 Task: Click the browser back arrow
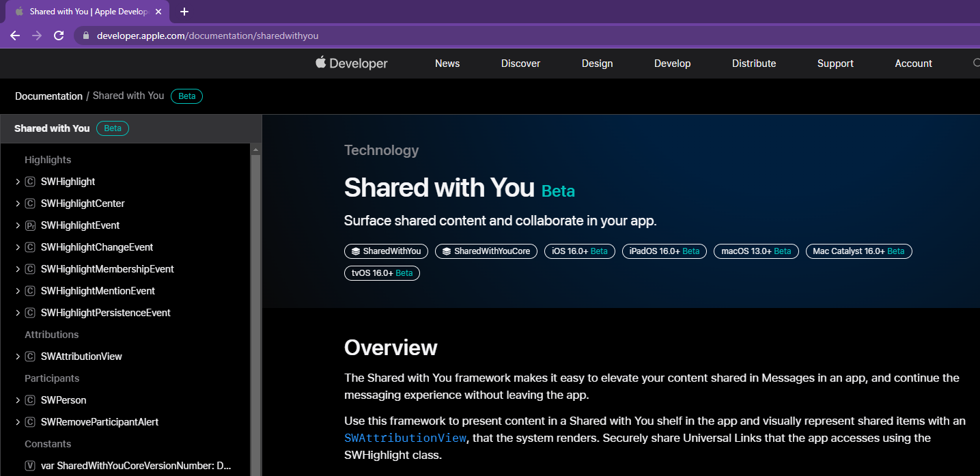pos(15,36)
